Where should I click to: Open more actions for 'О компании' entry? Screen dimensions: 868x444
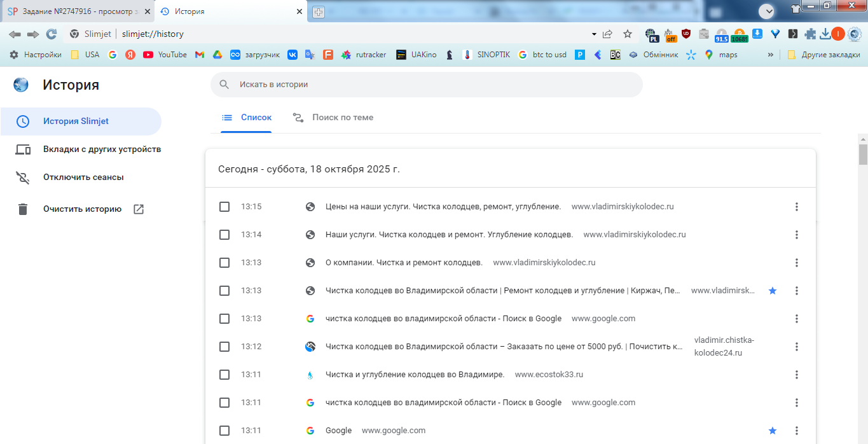click(796, 263)
